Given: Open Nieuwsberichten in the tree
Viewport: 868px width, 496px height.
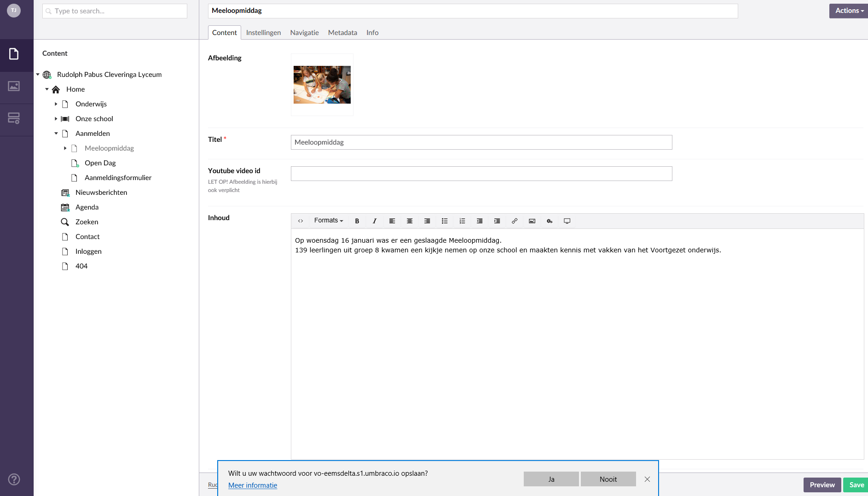Looking at the screenshot, I should click(x=101, y=193).
